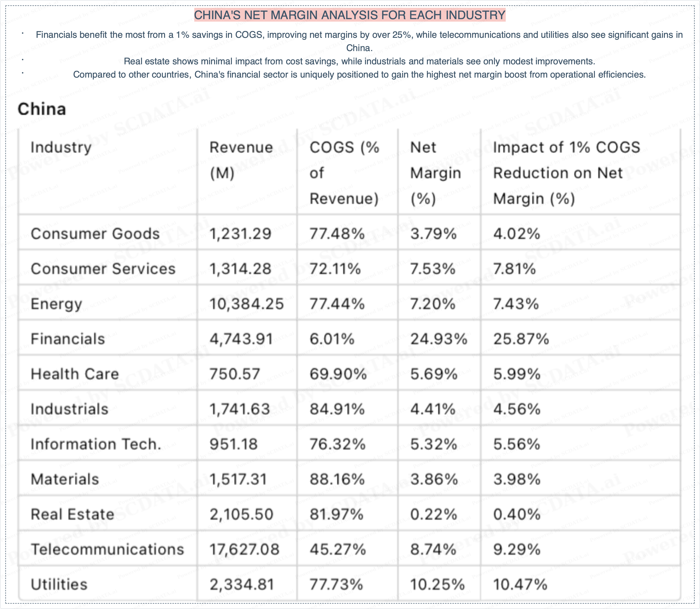Click the "COGS (% of Revenue)" header

click(344, 173)
